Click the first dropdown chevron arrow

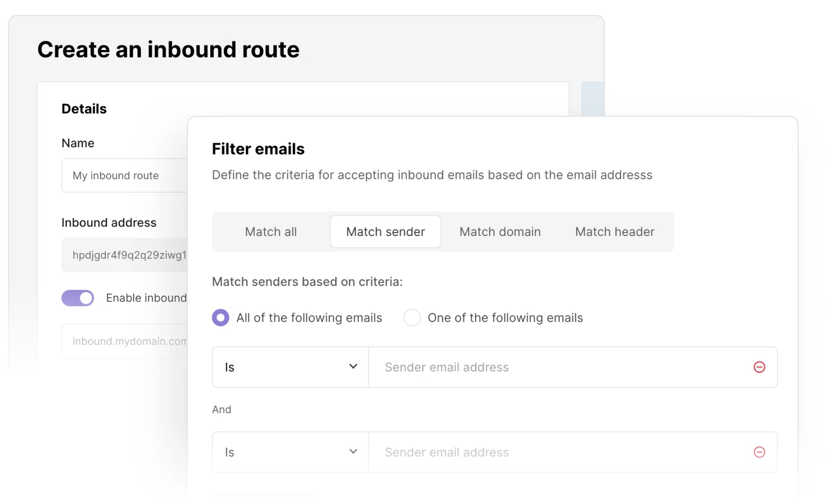click(x=353, y=367)
